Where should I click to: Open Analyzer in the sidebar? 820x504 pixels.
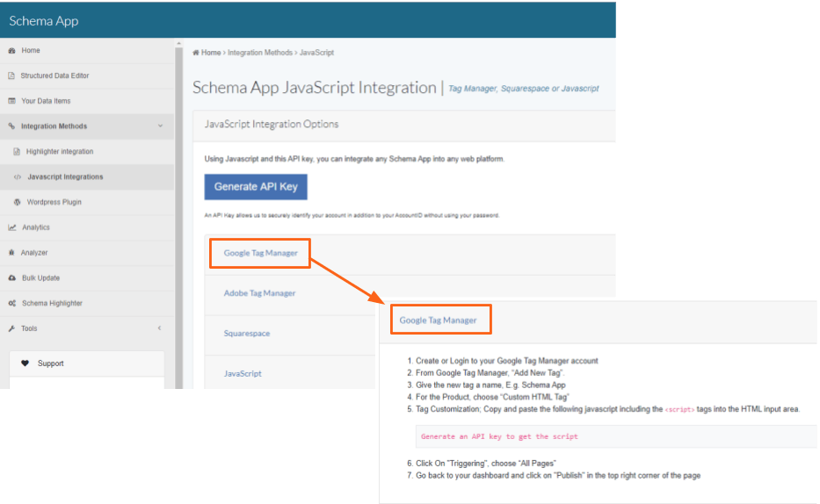point(87,253)
